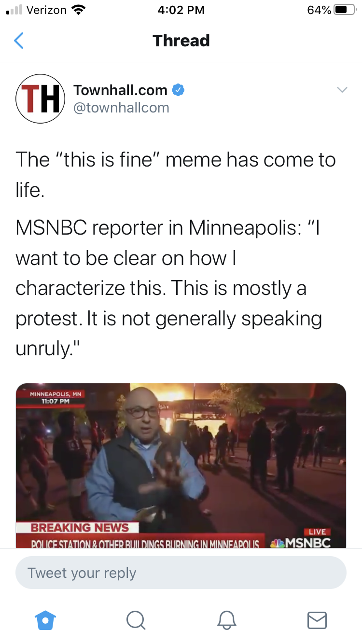Image resolution: width=362 pixels, height=644 pixels.
Task: Tap the 4:02 PM clock in status bar
Action: pyautogui.click(x=181, y=10)
